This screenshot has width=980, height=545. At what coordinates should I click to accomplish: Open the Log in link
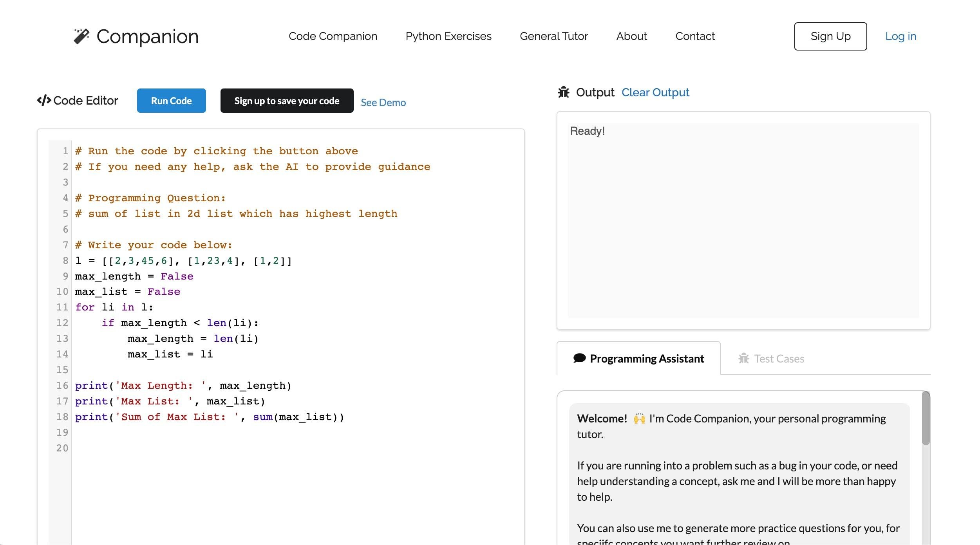tap(900, 36)
